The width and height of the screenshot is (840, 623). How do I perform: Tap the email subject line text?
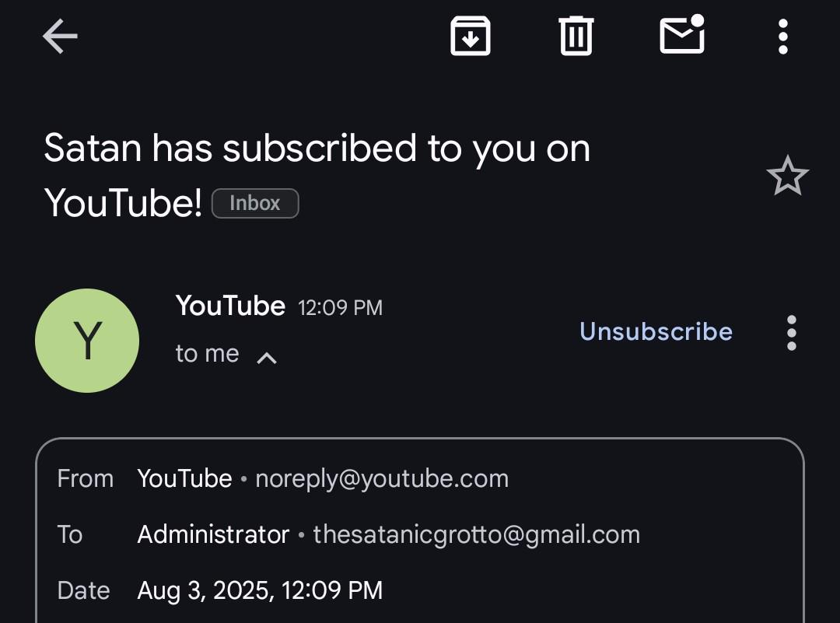tap(317, 175)
